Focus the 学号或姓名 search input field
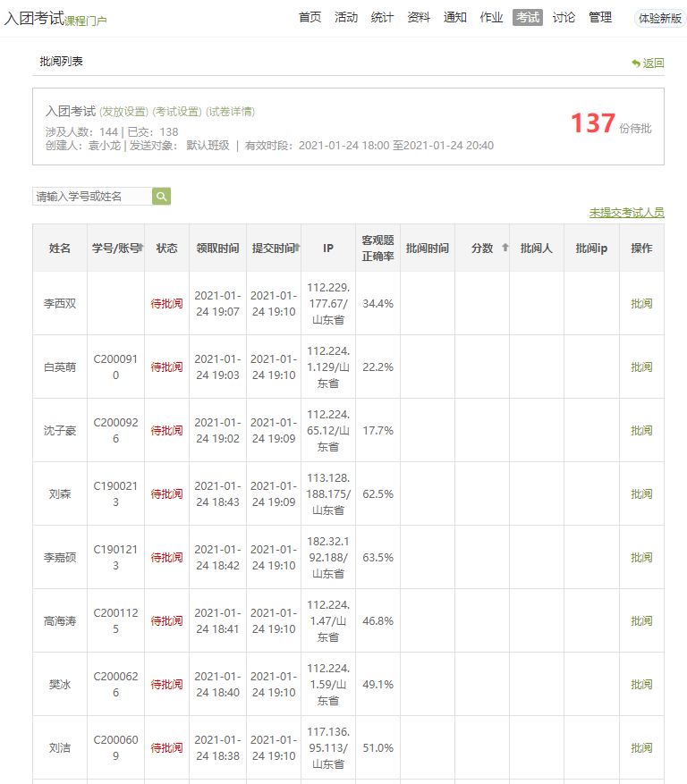 click(92, 197)
